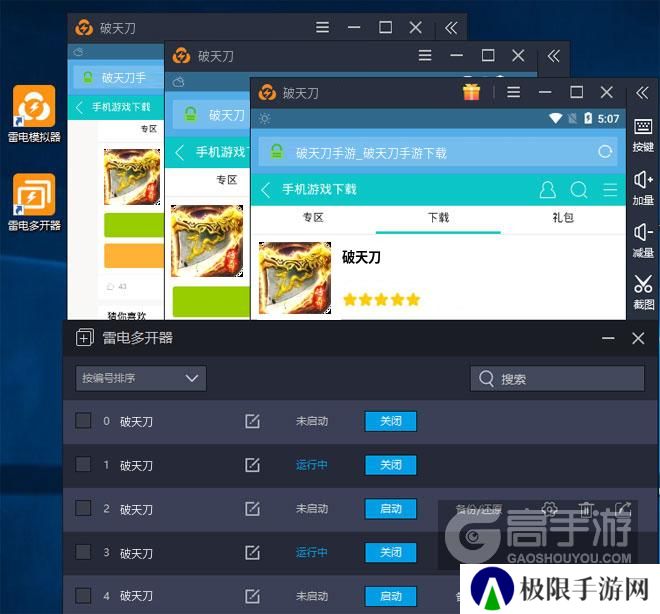Click the 运行中 status of instance 3
The image size is (660, 614).
click(x=311, y=553)
